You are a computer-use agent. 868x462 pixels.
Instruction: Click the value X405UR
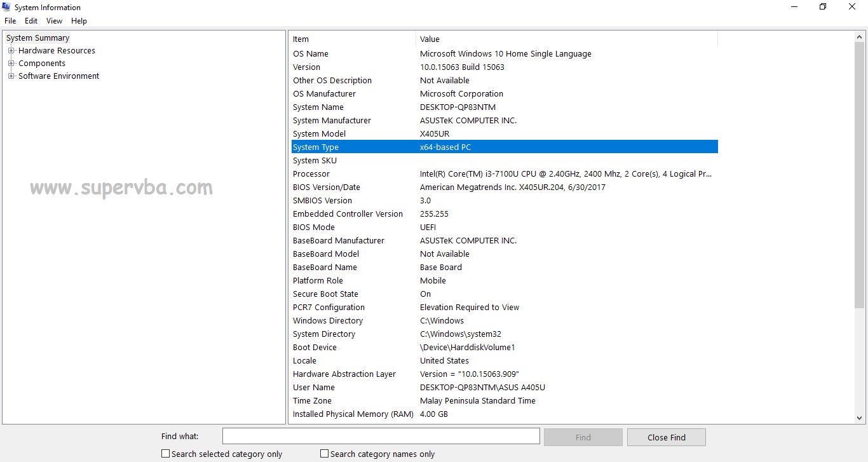click(x=435, y=134)
